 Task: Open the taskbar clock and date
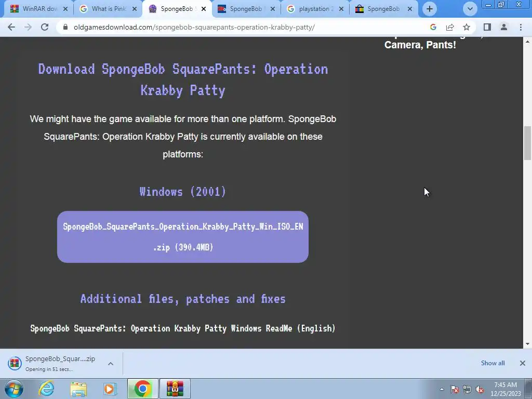click(506, 389)
